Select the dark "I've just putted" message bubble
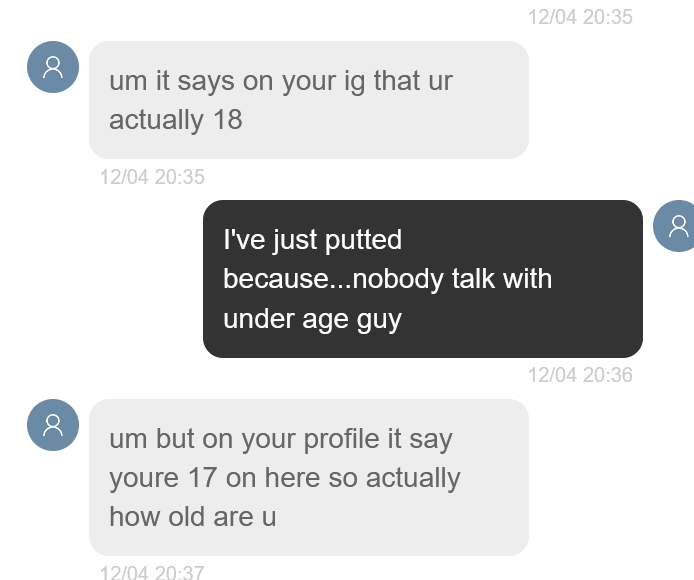The image size is (694, 580). point(422,279)
